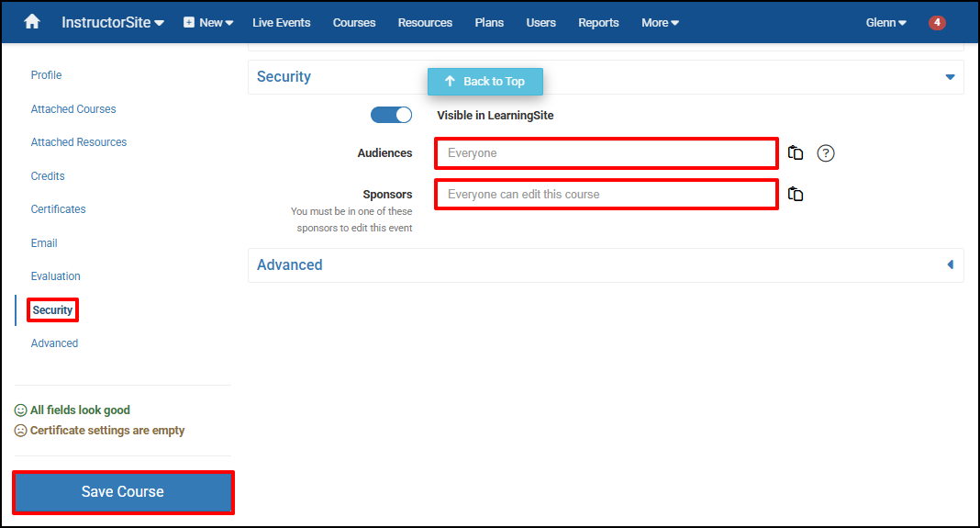Image resolution: width=980 pixels, height=528 pixels.
Task: Open the Courses menu item
Action: point(354,23)
